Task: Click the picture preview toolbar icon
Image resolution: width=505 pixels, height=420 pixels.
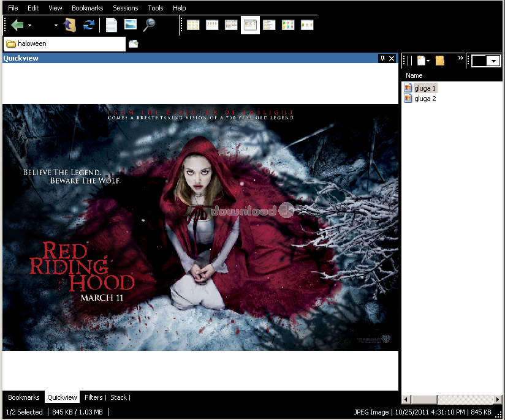Action: (x=131, y=24)
